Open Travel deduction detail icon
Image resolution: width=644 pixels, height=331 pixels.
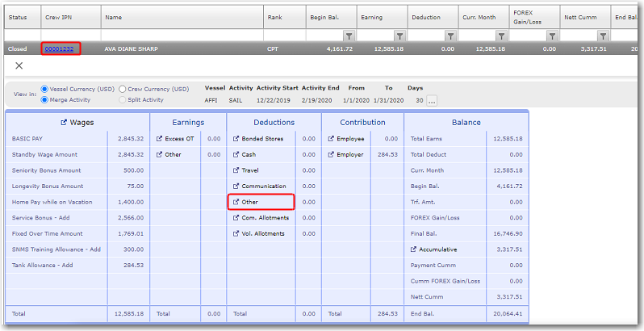tap(236, 170)
